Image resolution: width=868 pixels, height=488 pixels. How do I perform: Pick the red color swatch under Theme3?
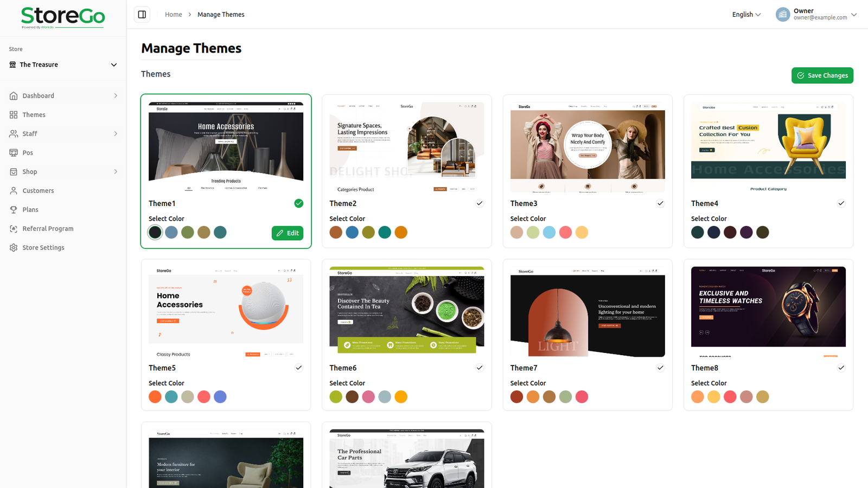[565, 233]
